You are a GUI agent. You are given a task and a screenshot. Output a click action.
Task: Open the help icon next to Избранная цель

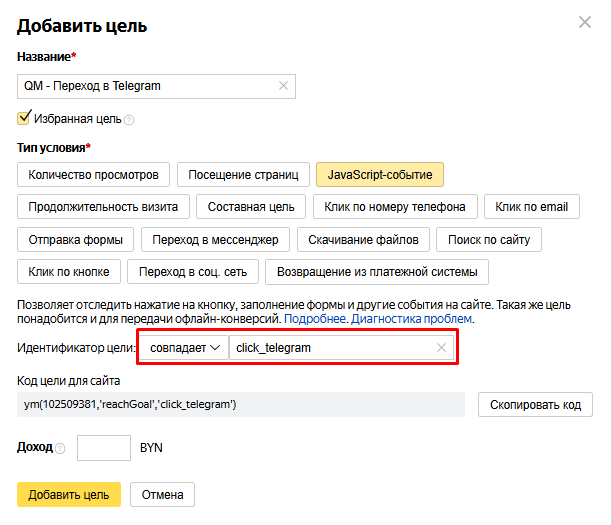(x=129, y=120)
